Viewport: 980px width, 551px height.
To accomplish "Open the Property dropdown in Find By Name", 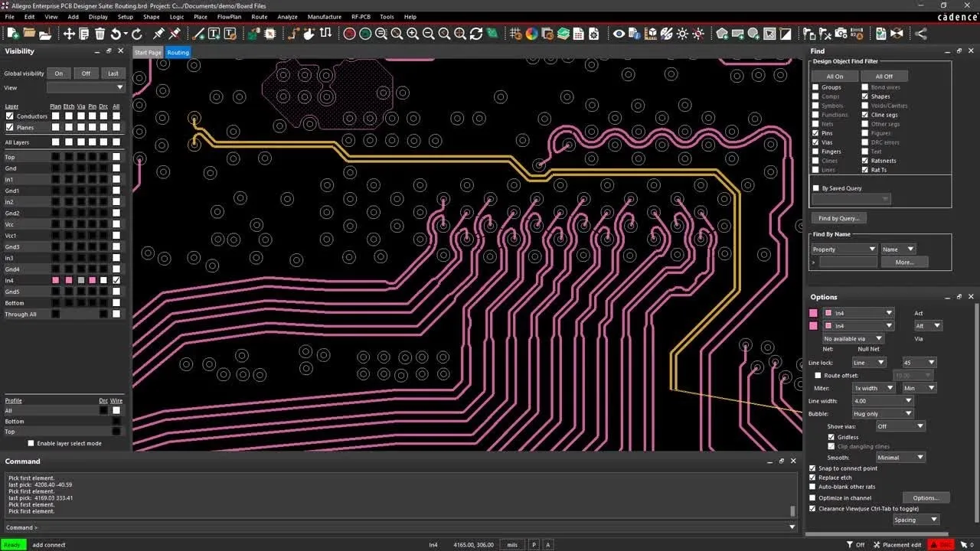I will [x=844, y=249].
